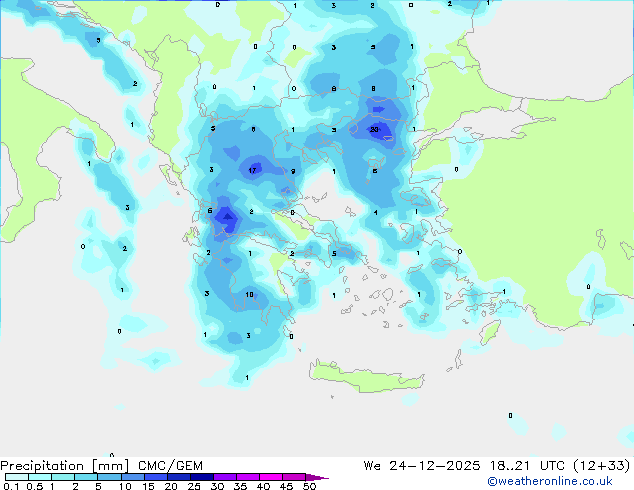The image size is (634, 490).
Task: Select the map value '9' next to the 17
Action: click(293, 171)
